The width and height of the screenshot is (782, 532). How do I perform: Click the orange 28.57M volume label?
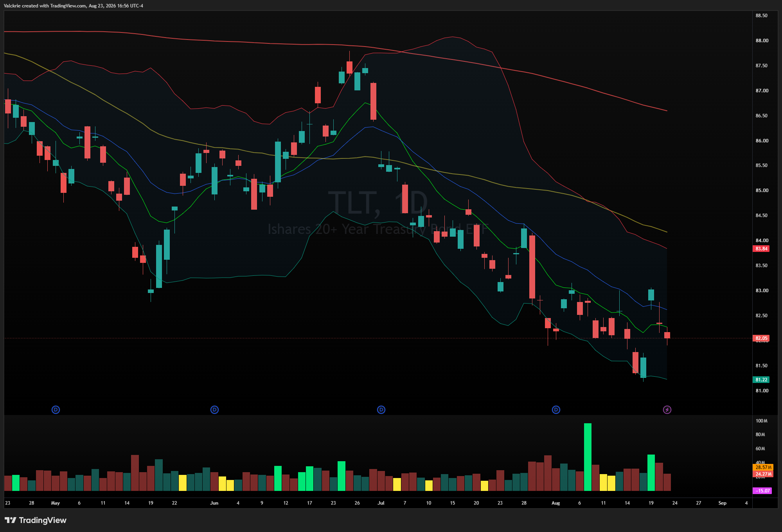763,467
